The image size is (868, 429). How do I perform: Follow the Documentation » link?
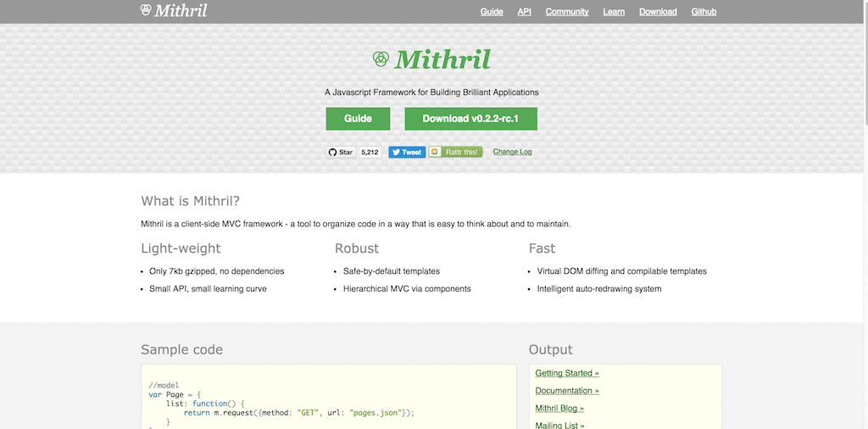(x=567, y=391)
